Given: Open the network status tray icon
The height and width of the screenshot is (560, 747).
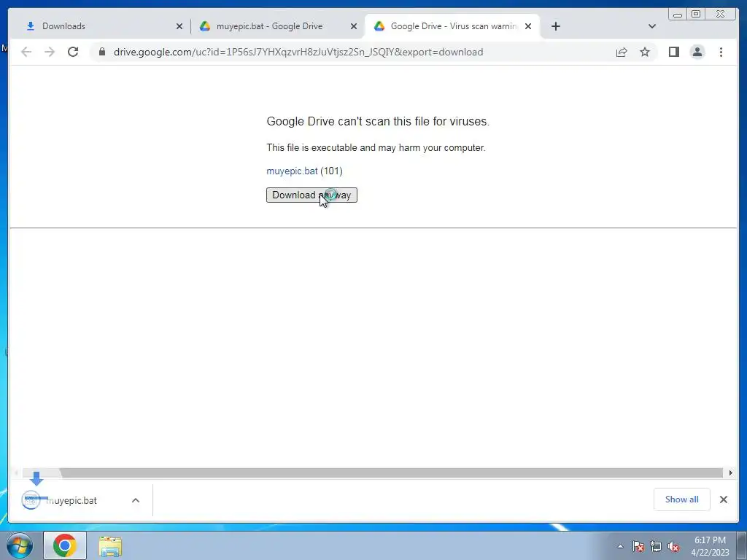Looking at the screenshot, I should [x=656, y=546].
